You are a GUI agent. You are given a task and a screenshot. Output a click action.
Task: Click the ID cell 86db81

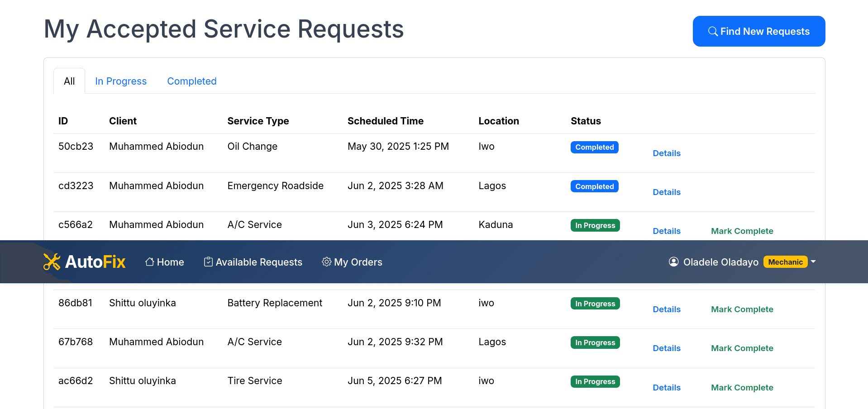(75, 303)
